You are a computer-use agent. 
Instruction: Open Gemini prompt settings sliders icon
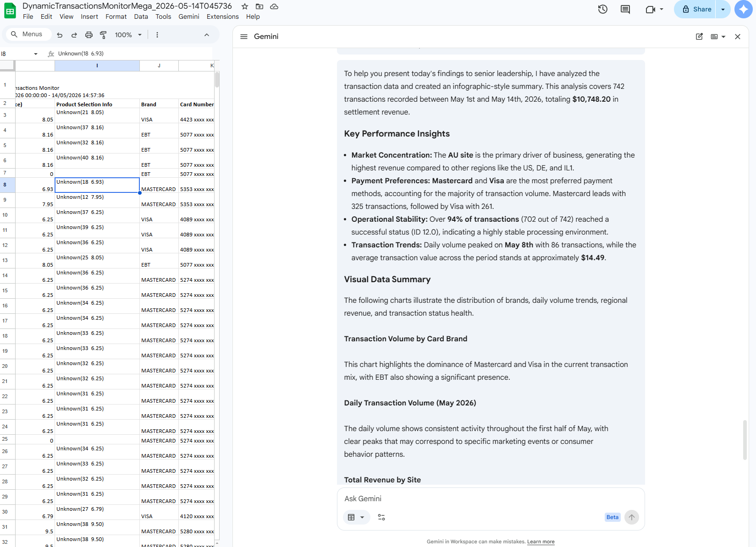[381, 517]
